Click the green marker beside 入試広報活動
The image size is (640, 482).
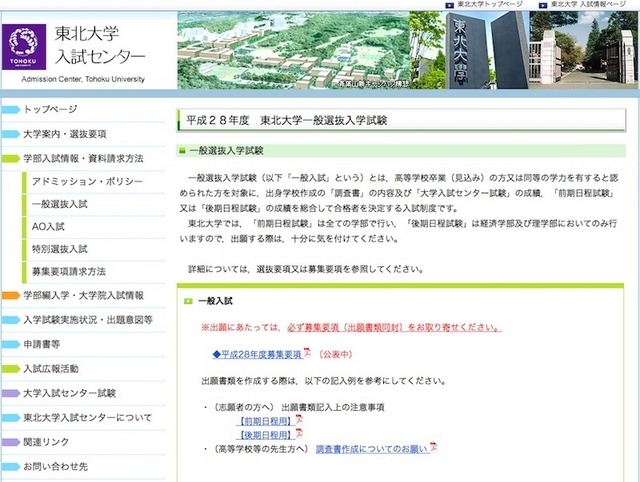click(11, 369)
